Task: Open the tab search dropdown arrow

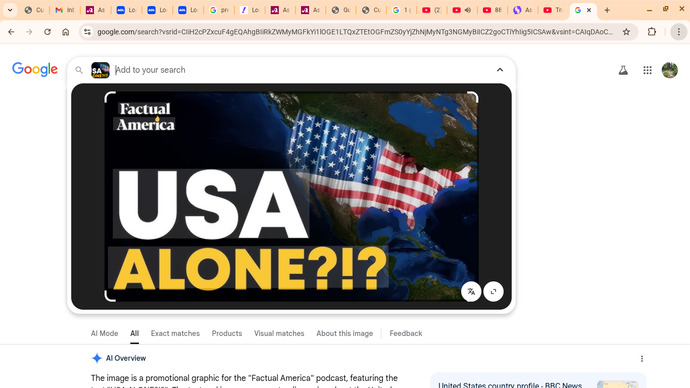Action: tap(10, 10)
